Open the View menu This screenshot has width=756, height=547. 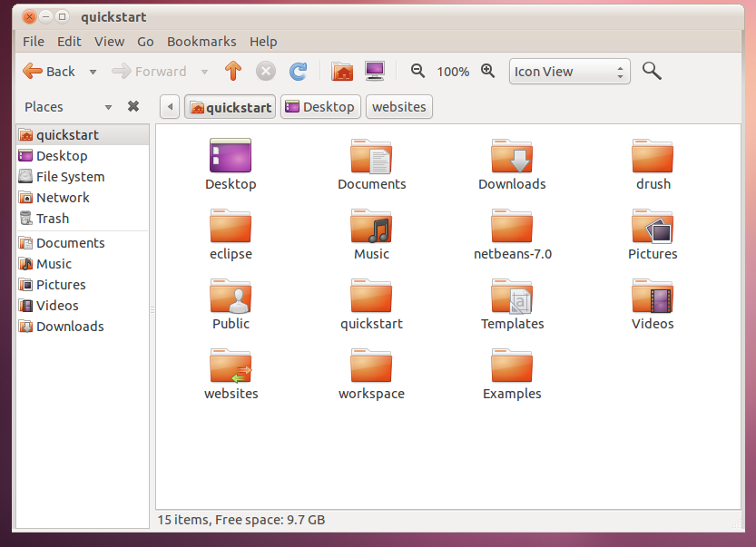tap(110, 42)
